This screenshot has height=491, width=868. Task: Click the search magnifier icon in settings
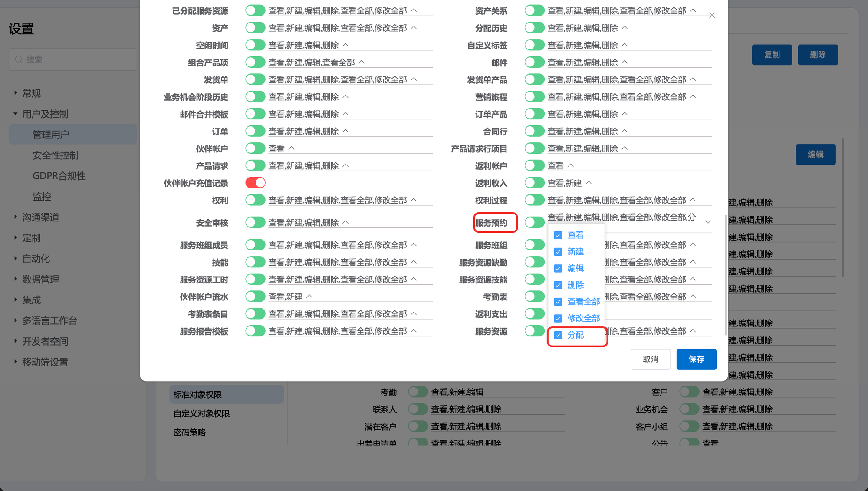click(19, 59)
